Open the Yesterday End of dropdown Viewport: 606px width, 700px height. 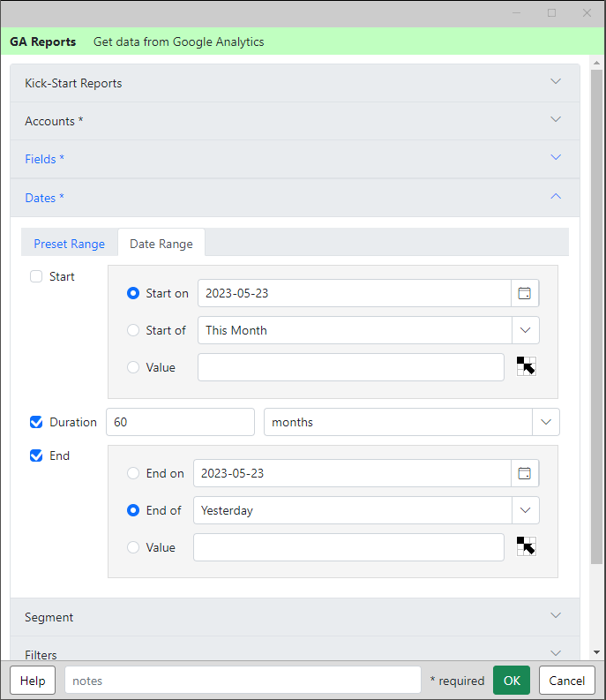[366, 510]
